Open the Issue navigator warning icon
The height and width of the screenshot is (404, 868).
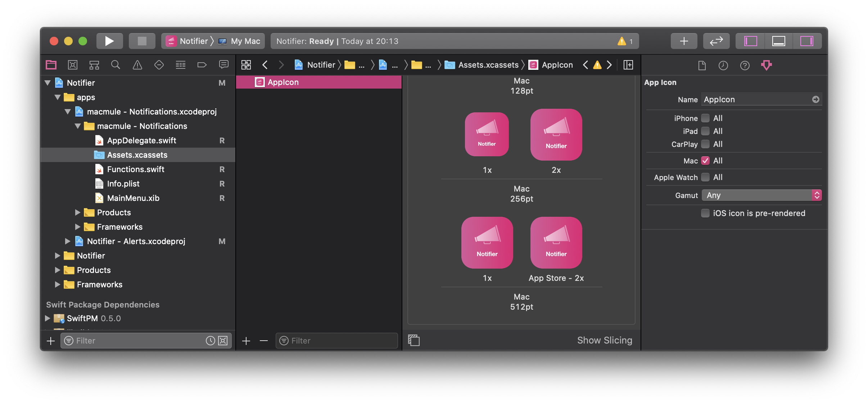(137, 65)
